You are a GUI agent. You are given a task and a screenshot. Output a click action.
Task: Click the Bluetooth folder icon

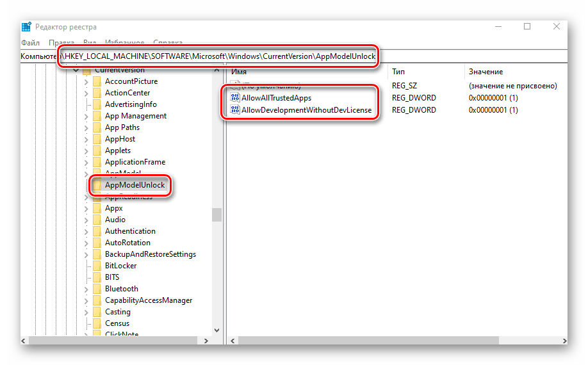pos(97,289)
